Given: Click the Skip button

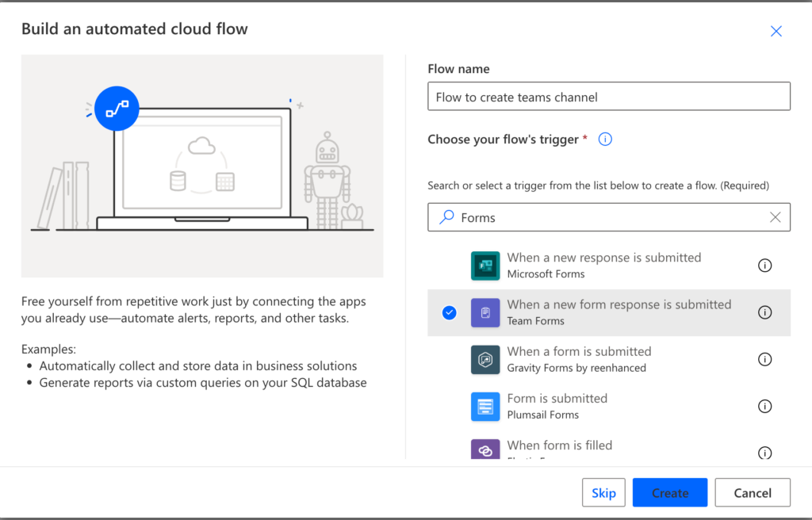Looking at the screenshot, I should (x=603, y=492).
